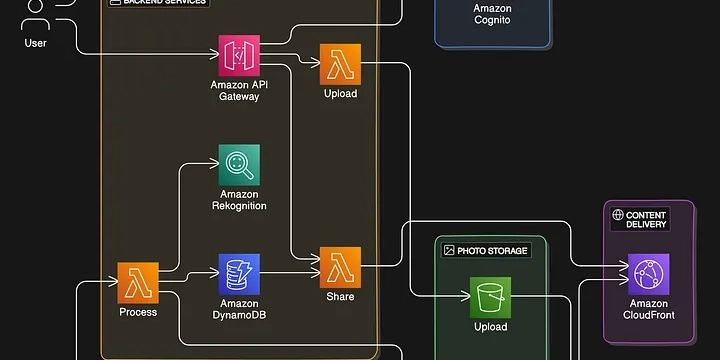Click the User person icon
Viewport: 720px width, 360px height.
coord(35,15)
